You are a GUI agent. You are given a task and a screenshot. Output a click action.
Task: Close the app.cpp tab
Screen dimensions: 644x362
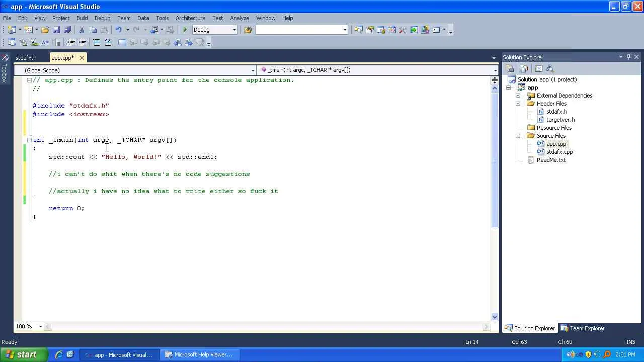pyautogui.click(x=82, y=58)
